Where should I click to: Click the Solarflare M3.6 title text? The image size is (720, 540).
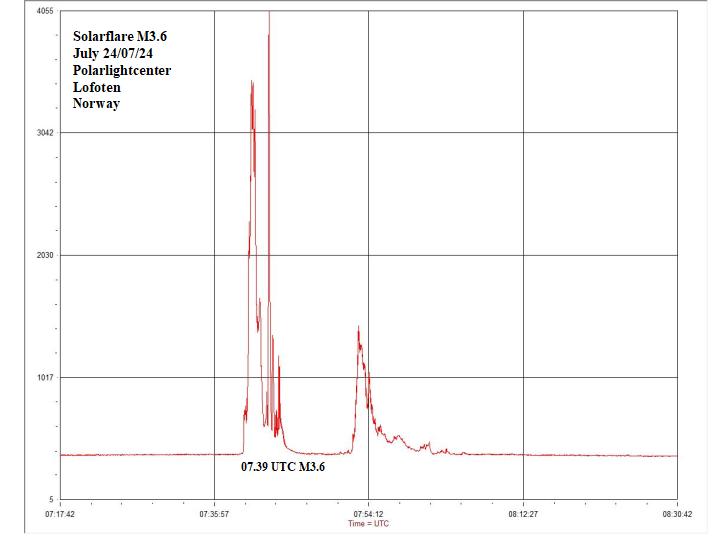[120, 37]
